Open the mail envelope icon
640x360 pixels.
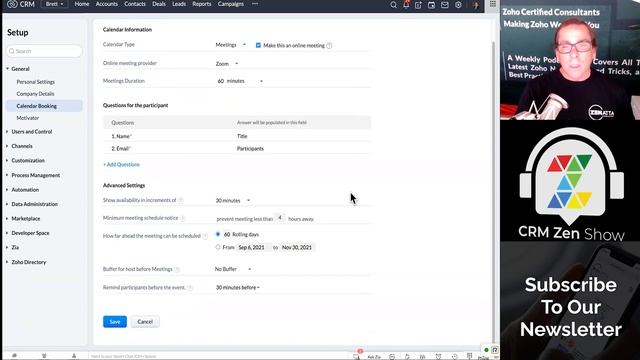click(x=445, y=5)
